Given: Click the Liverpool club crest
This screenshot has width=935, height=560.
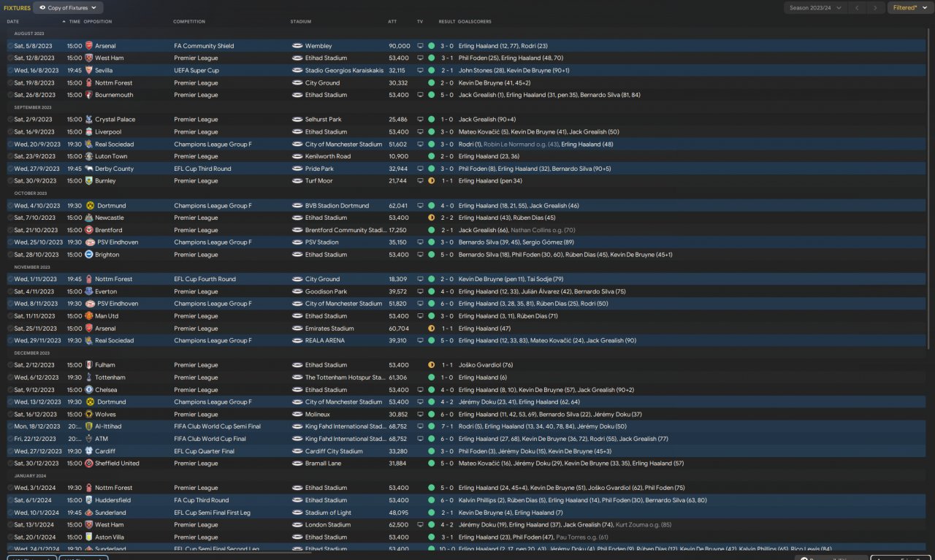Looking at the screenshot, I should 89,132.
